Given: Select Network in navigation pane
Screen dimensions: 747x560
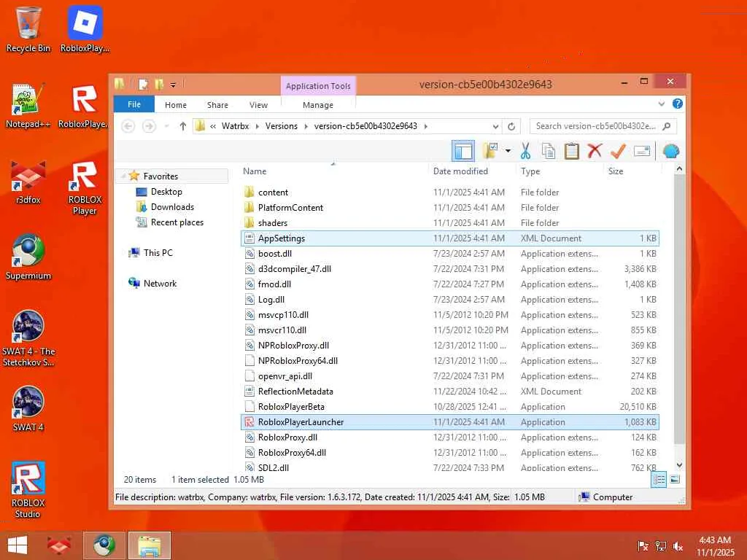Looking at the screenshot, I should pyautogui.click(x=160, y=284).
